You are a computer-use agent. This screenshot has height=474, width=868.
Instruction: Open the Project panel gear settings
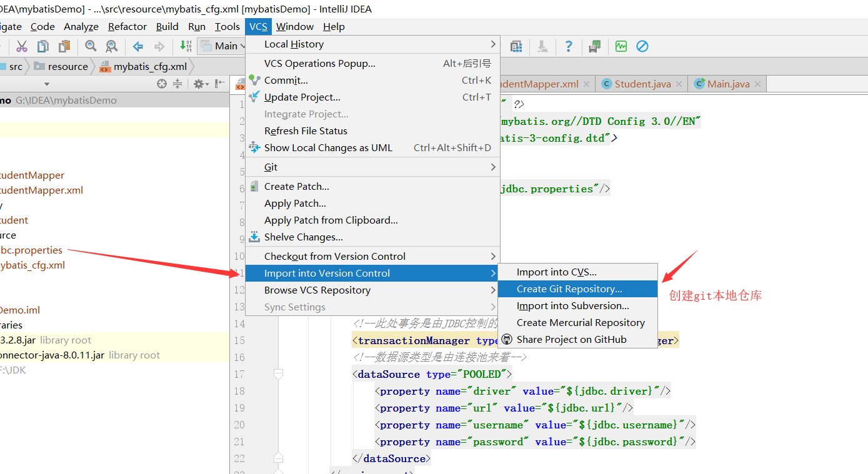(201, 84)
